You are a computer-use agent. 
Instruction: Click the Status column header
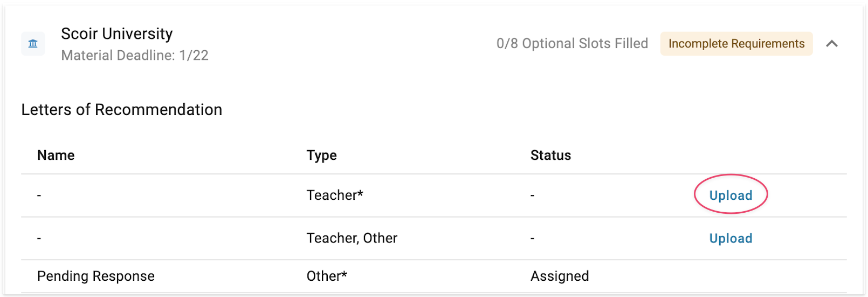click(x=550, y=156)
